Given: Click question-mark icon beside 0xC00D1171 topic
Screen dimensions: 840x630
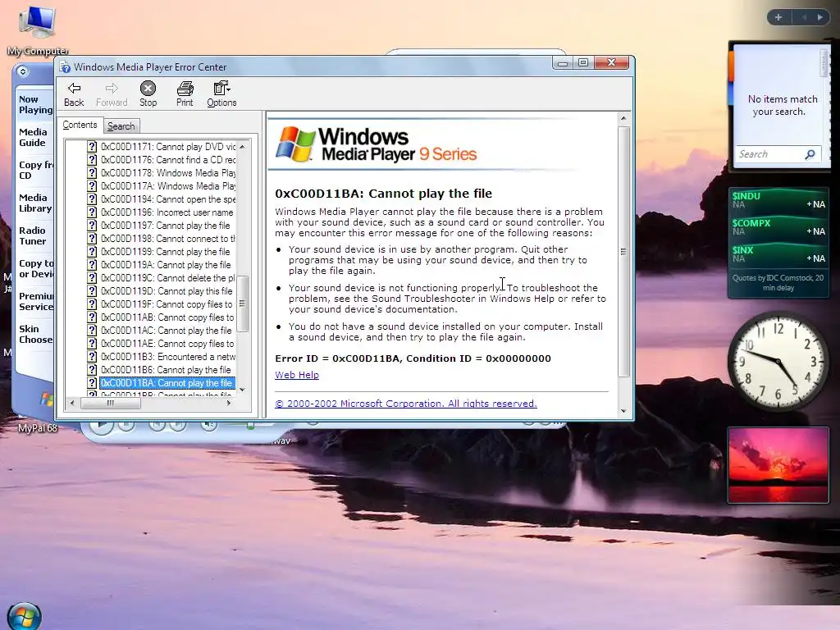Looking at the screenshot, I should coord(92,147).
